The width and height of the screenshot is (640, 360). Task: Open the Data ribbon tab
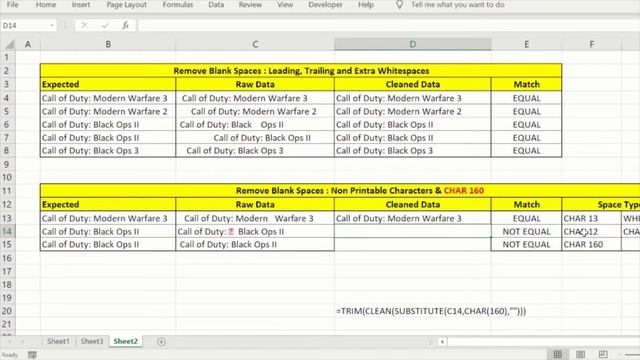point(216,5)
